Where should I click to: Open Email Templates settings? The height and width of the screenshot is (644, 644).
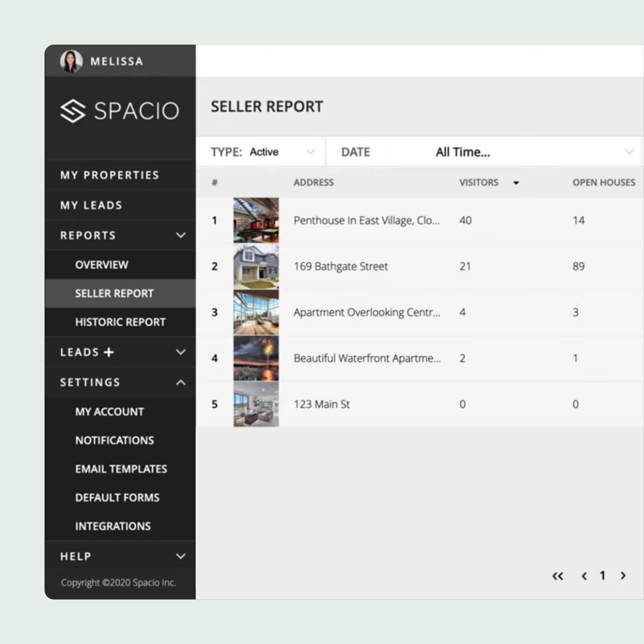point(121,469)
